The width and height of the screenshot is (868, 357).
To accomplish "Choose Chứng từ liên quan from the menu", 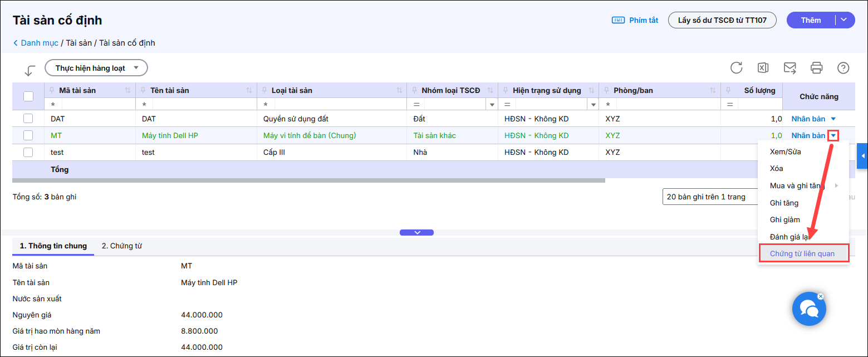I will coord(802,253).
